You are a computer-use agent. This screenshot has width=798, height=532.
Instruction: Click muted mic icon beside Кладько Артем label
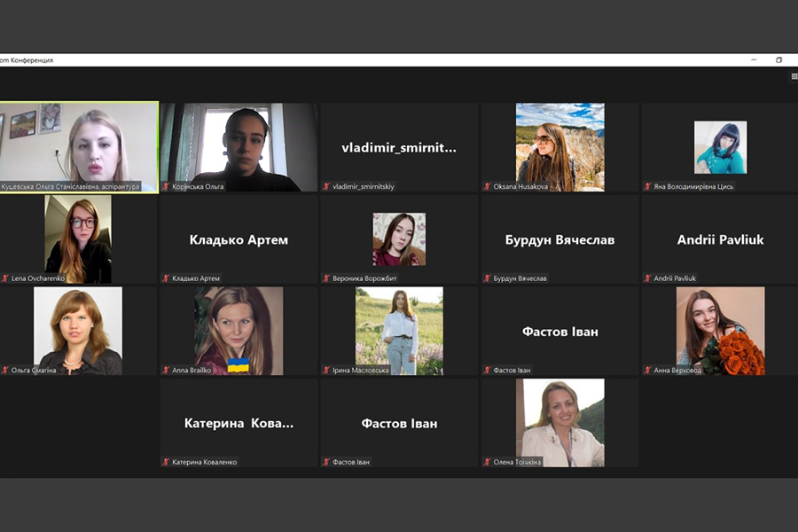click(x=166, y=278)
